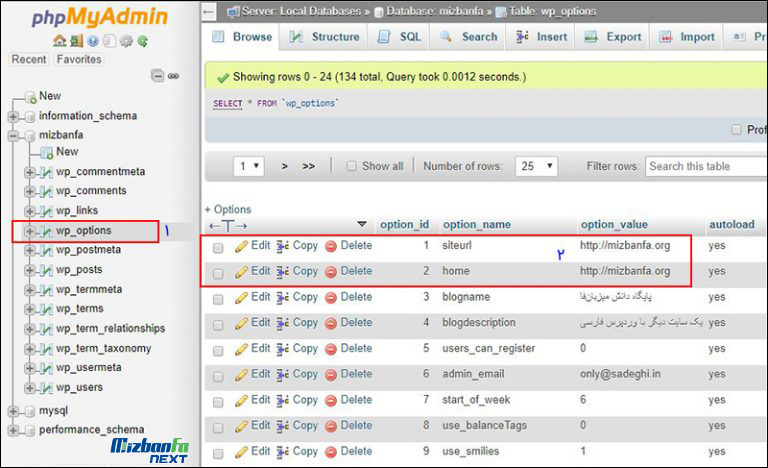This screenshot has height=468, width=768.
Task: Expand performance_schema database node
Action: pos(14,430)
